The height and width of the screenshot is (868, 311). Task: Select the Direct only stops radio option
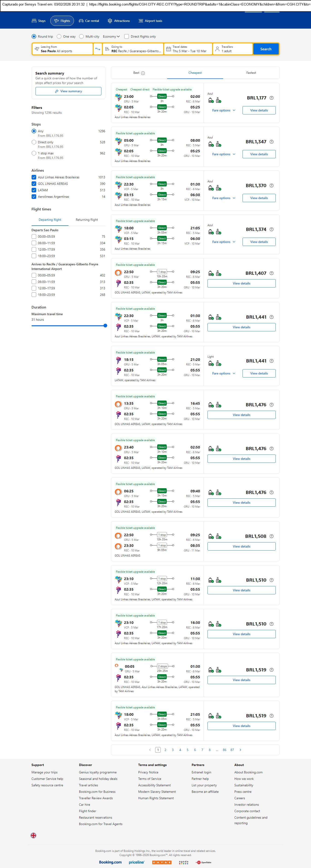[34, 142]
